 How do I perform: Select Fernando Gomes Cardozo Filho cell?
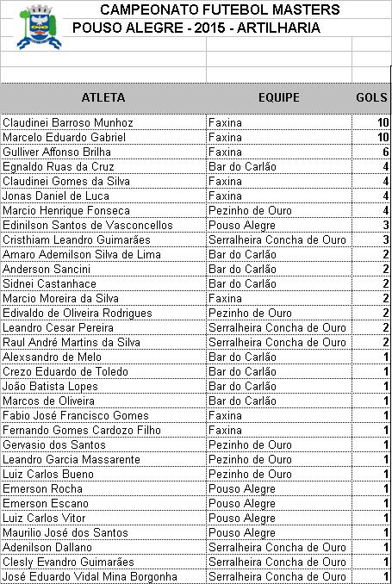103,430
